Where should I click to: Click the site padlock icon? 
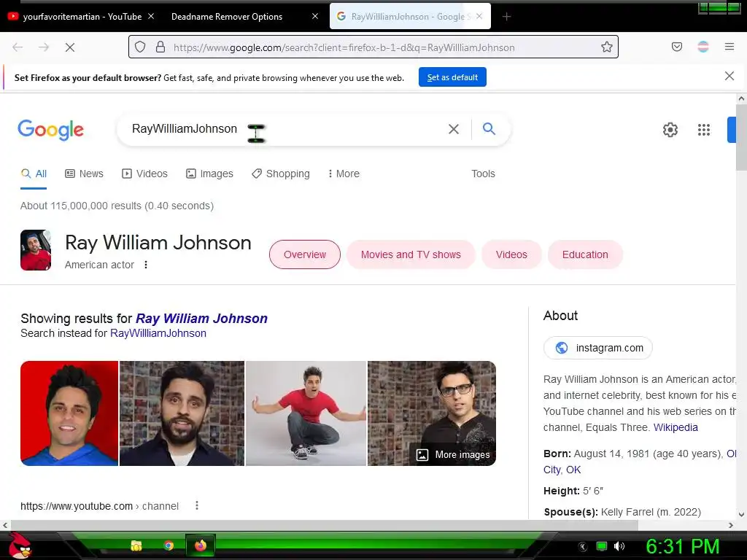tap(160, 47)
